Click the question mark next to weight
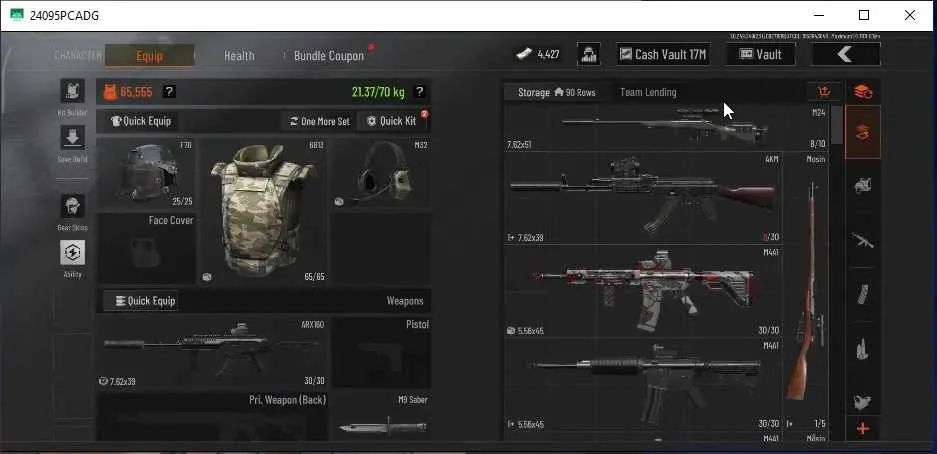937x454 pixels. point(419,92)
